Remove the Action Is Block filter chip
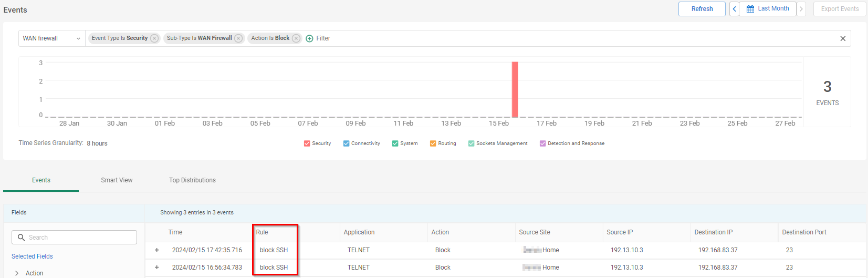The width and height of the screenshot is (868, 278). (296, 38)
